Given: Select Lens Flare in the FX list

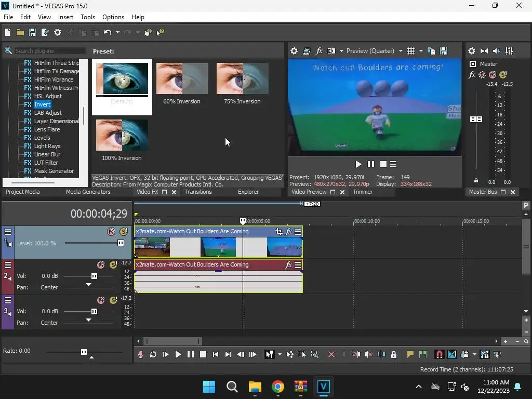Looking at the screenshot, I should [47, 129].
